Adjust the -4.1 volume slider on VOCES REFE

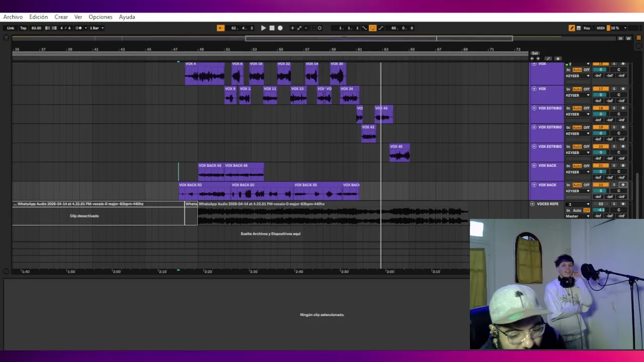pos(601,210)
